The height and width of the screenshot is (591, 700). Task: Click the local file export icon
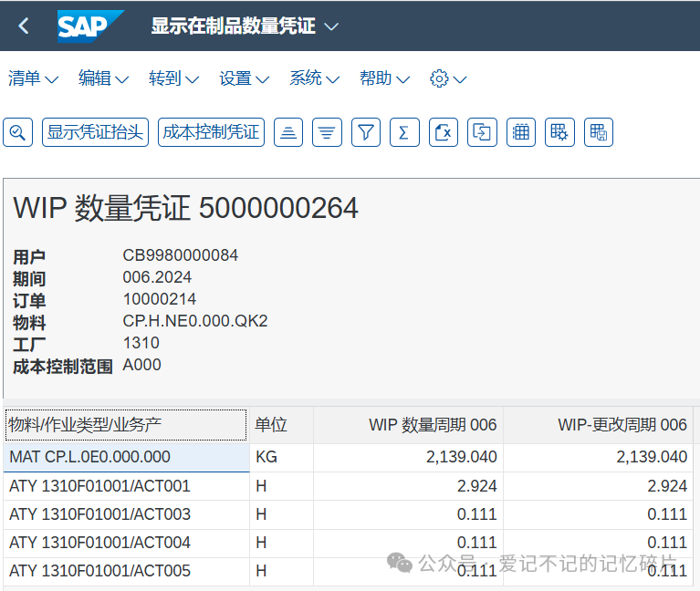[482, 132]
